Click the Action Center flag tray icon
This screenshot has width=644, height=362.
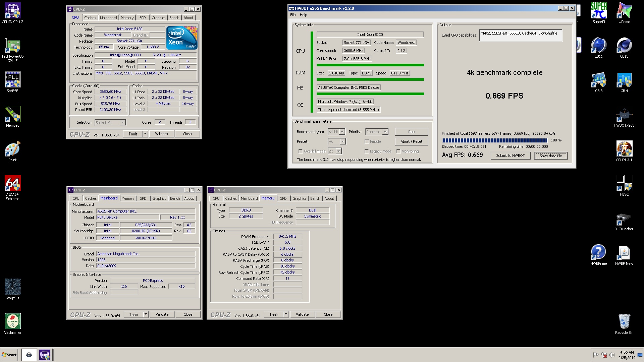[596, 355]
